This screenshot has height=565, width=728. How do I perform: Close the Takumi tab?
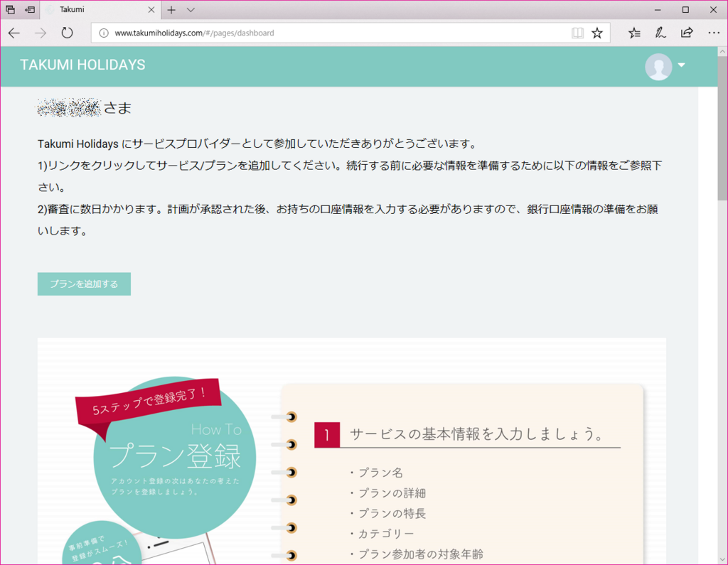point(151,10)
